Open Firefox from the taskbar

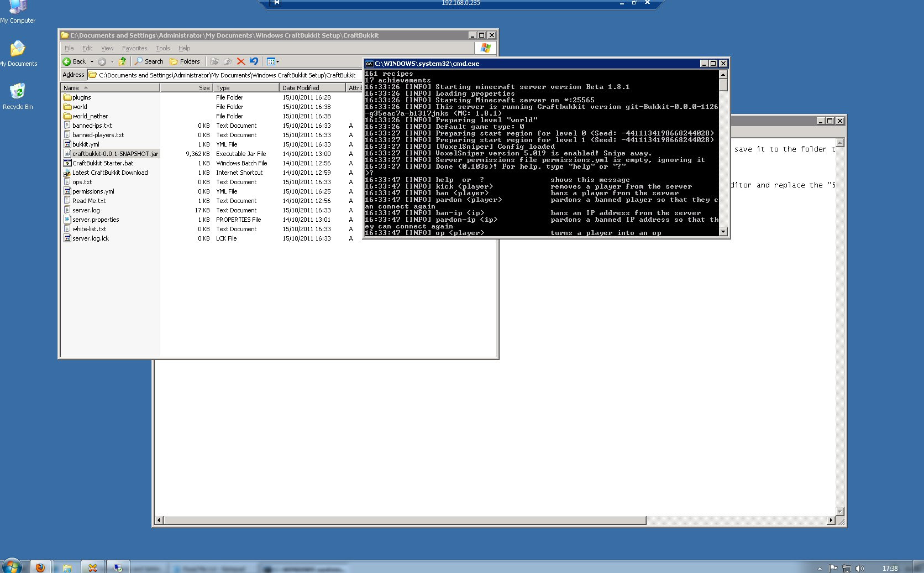40,567
